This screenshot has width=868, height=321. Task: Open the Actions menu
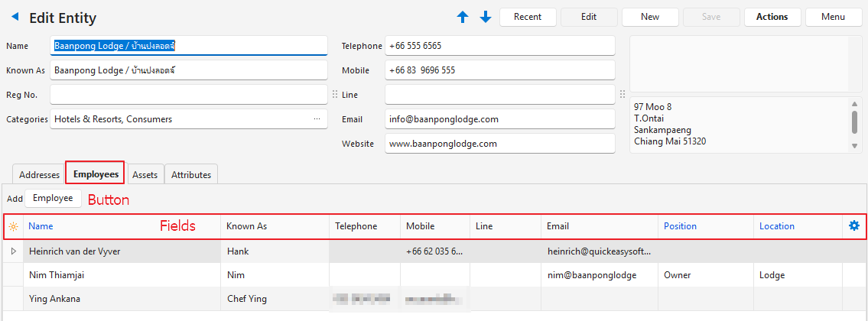coord(772,17)
